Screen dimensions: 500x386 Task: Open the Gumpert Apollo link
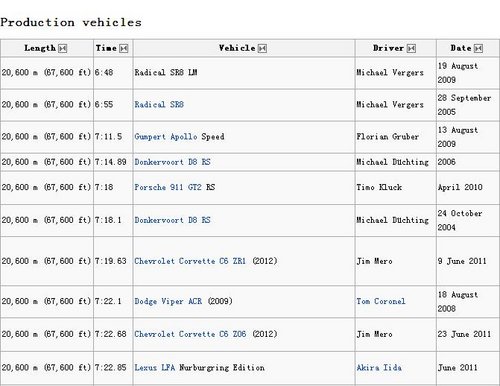166,137
